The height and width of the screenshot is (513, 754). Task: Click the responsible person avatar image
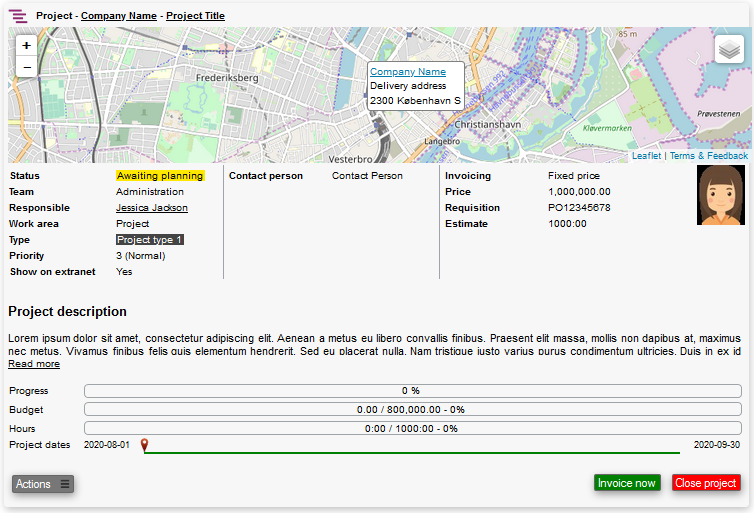point(720,195)
